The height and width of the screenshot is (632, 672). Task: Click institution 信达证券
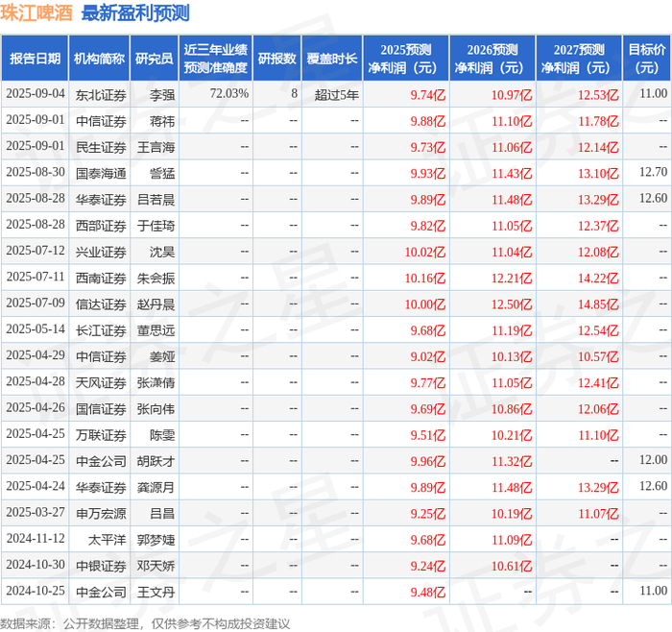[x=101, y=304]
